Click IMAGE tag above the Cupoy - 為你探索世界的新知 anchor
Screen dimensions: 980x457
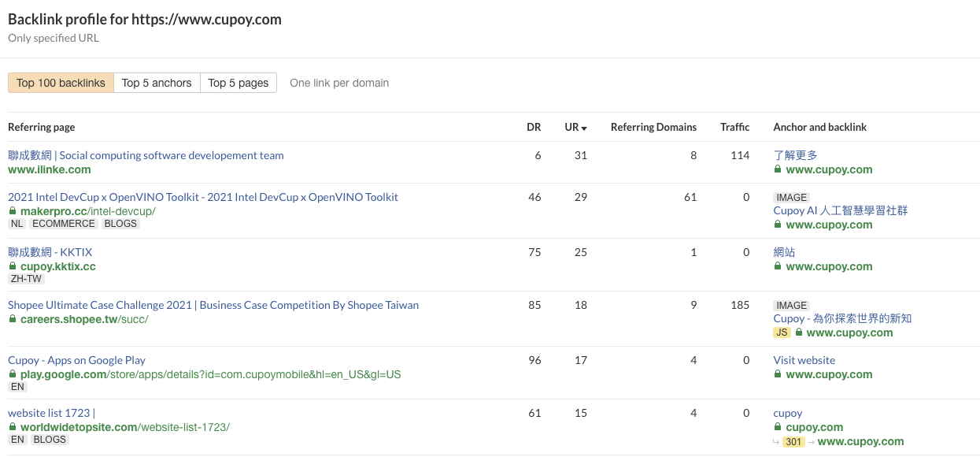(x=792, y=305)
